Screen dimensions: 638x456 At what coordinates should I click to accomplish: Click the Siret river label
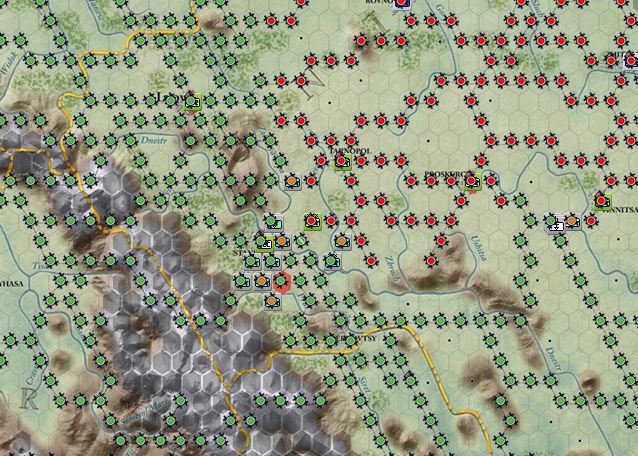364,384
